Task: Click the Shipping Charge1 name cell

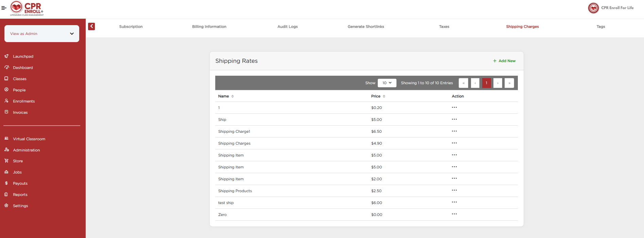Action: [x=234, y=131]
